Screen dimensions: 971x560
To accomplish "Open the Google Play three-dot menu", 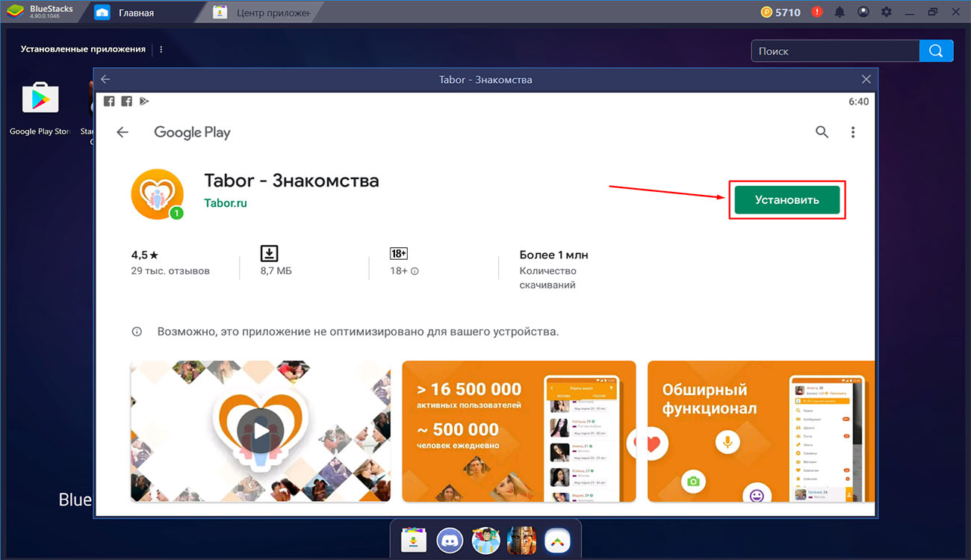I will point(853,132).
